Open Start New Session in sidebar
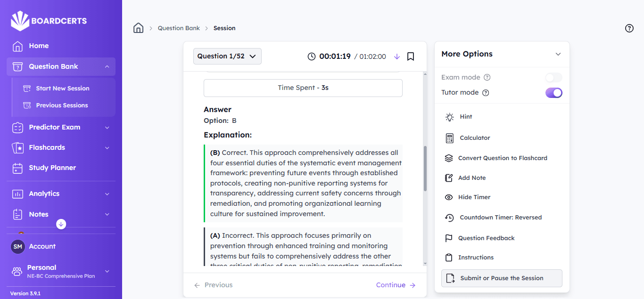Image resolution: width=644 pixels, height=299 pixels. point(62,89)
